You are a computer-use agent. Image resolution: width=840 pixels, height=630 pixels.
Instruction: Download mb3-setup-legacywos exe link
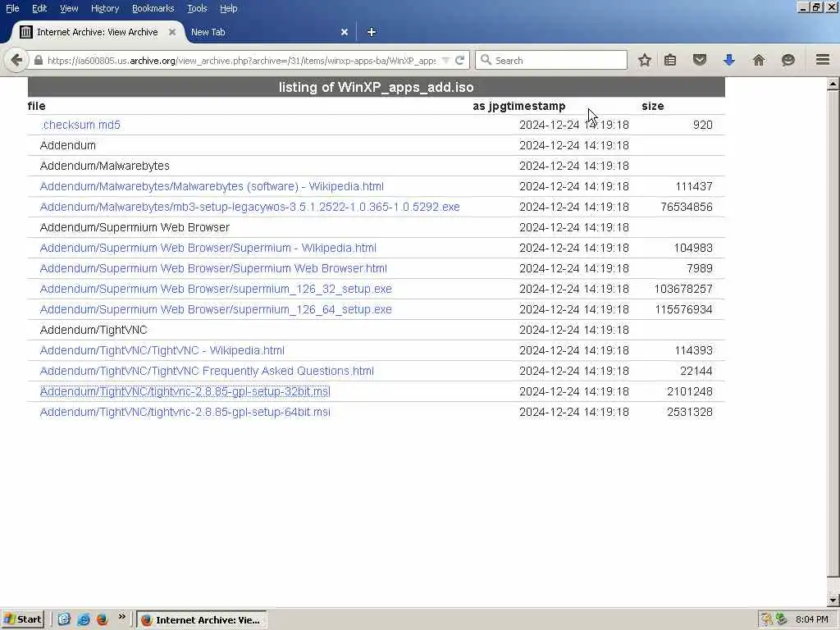tap(249, 207)
